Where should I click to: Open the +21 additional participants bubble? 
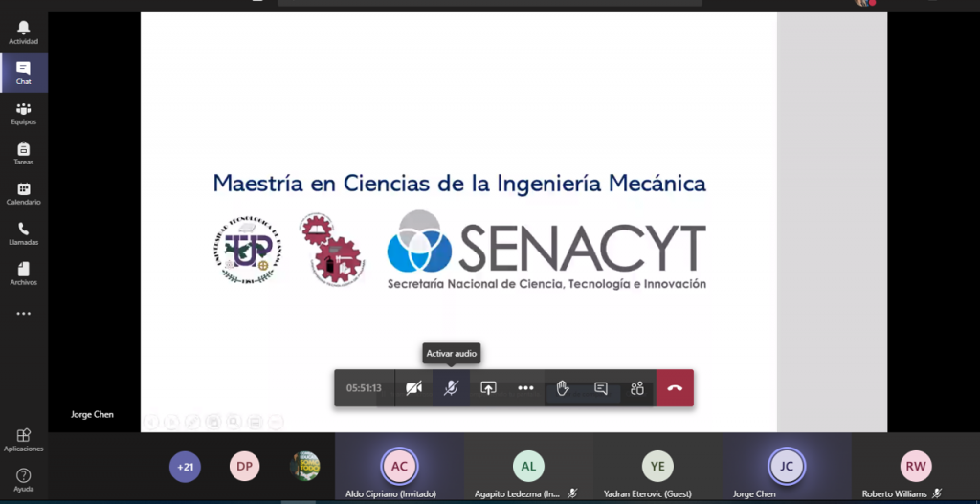click(x=185, y=467)
